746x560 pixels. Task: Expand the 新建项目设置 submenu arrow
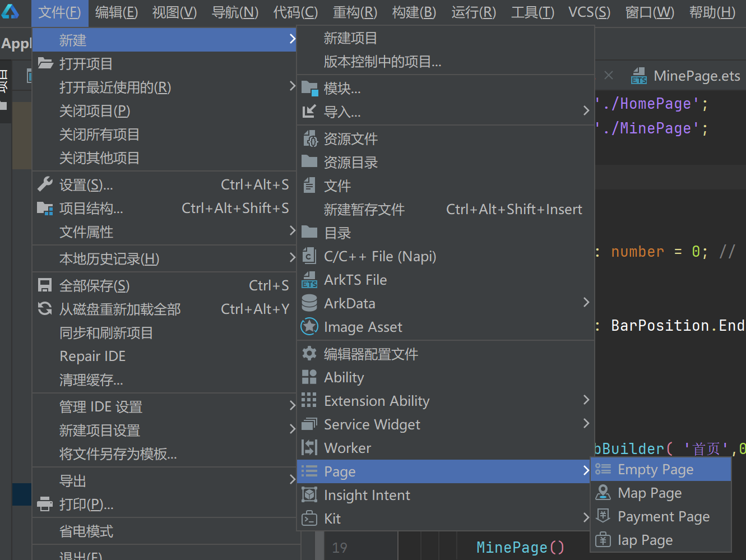pyautogui.click(x=292, y=429)
